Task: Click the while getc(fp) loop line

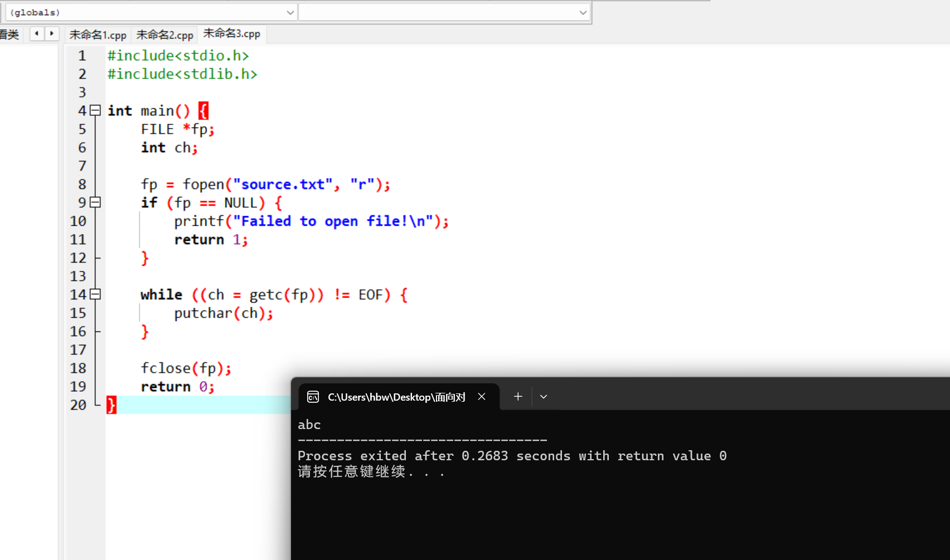Action: pos(274,295)
